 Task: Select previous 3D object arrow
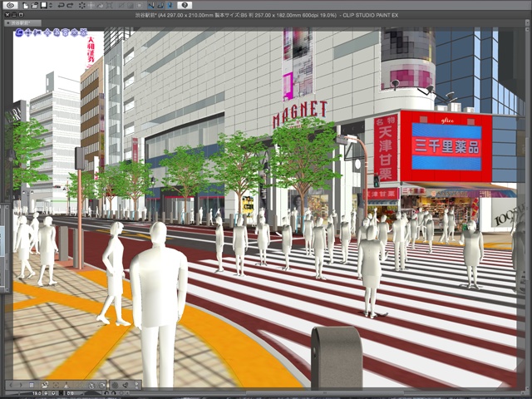click(x=11, y=385)
